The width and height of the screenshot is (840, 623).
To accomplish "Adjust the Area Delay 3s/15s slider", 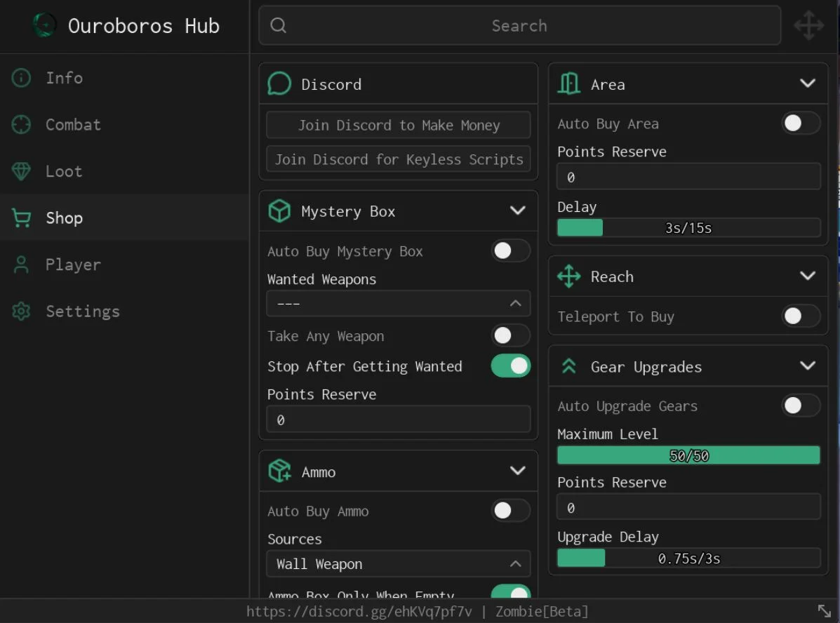I will 688,228.
